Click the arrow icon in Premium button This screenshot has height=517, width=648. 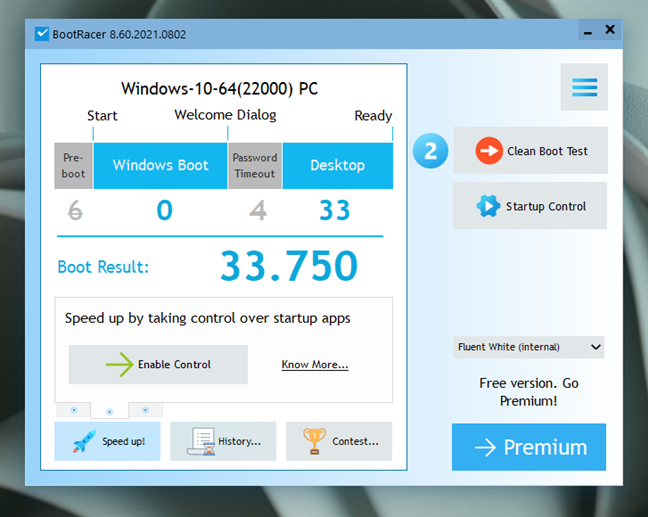[485, 447]
